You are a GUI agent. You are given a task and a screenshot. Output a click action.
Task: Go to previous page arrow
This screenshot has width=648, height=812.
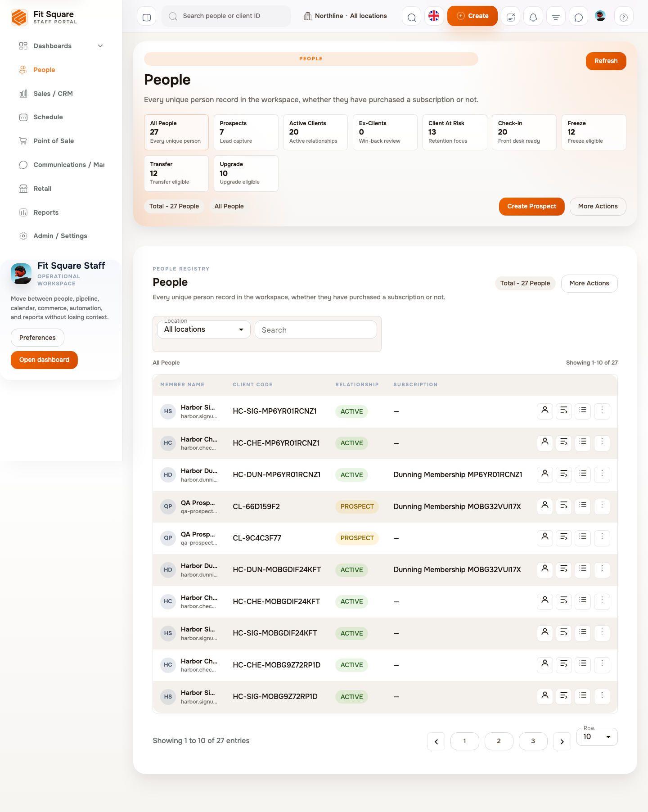click(436, 741)
